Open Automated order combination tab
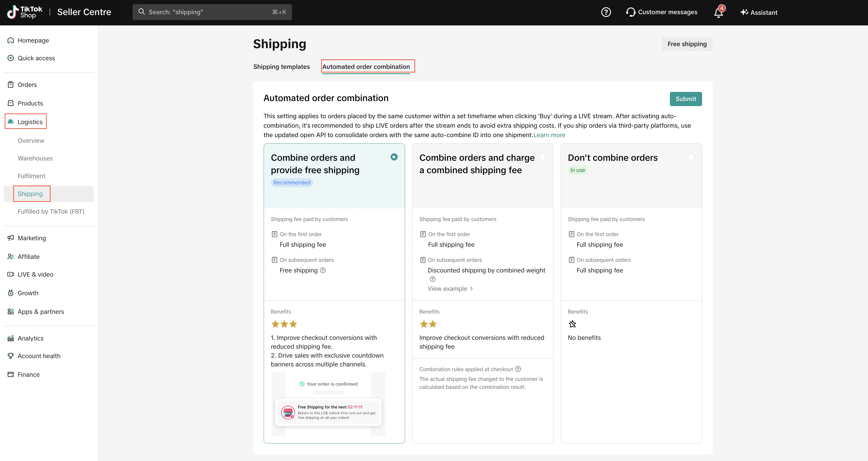Screen dimensions: 868x461 click(x=366, y=67)
